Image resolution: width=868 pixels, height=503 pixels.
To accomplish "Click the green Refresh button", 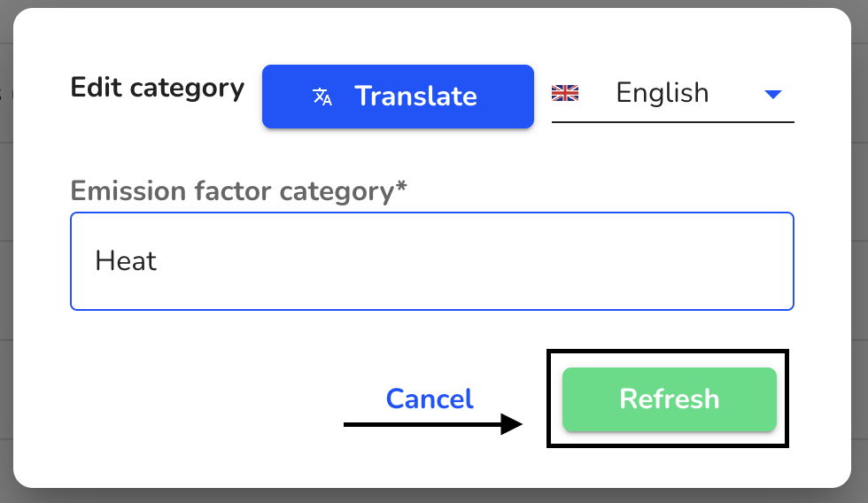I will point(670,399).
